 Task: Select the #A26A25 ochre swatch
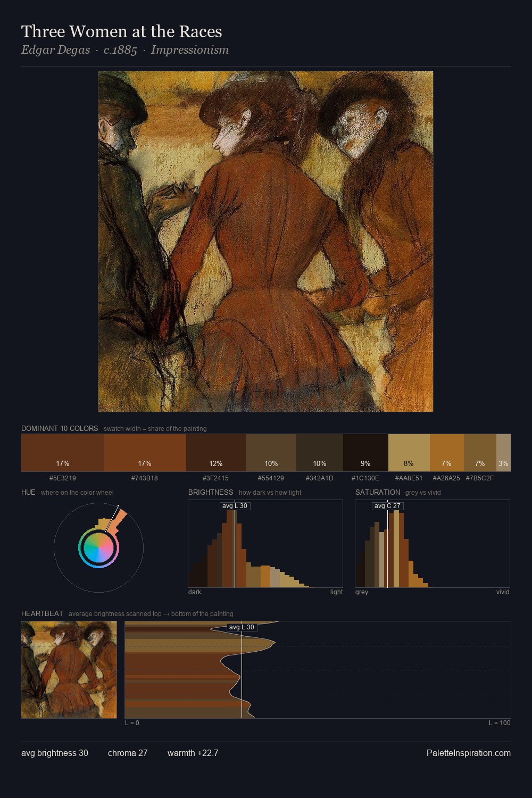[446, 453]
